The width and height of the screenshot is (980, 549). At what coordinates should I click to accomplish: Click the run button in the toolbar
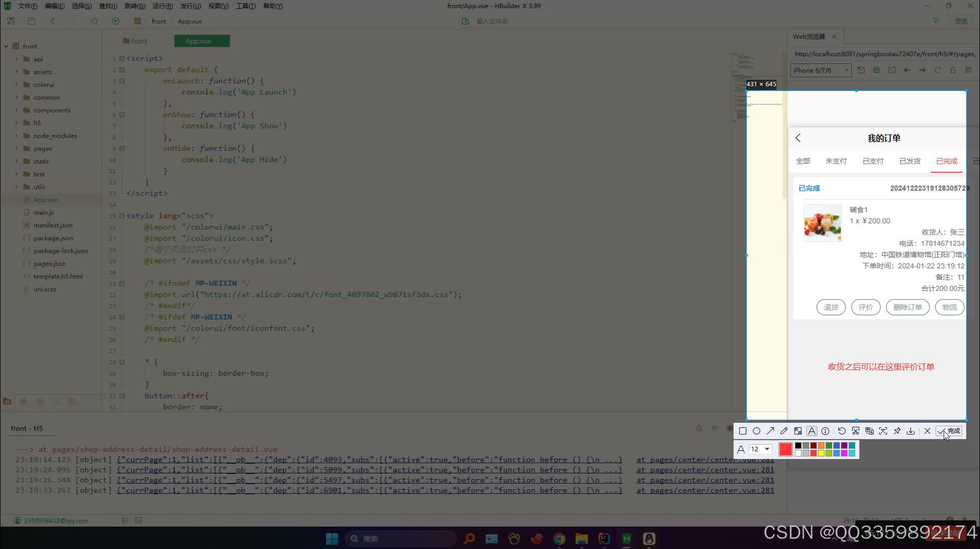[115, 21]
